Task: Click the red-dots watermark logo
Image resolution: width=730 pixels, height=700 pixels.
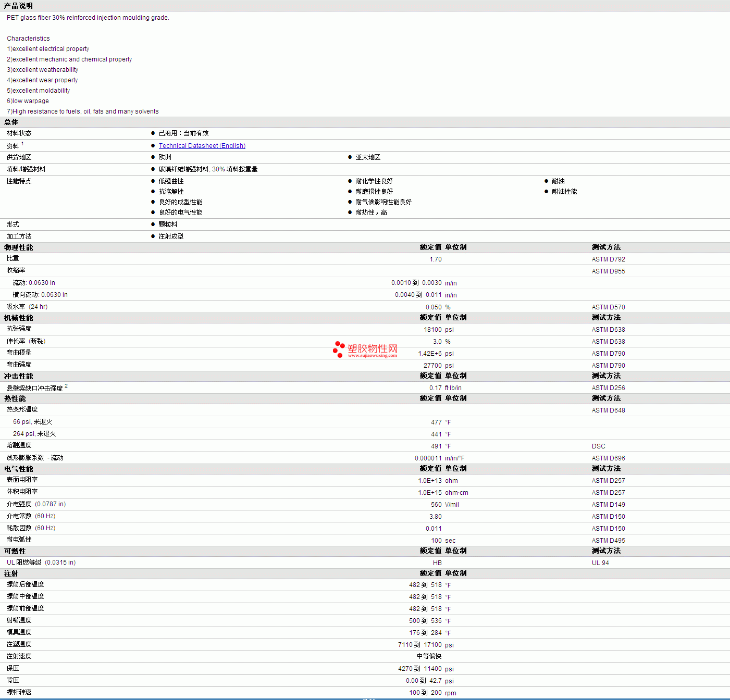Action: (339, 349)
